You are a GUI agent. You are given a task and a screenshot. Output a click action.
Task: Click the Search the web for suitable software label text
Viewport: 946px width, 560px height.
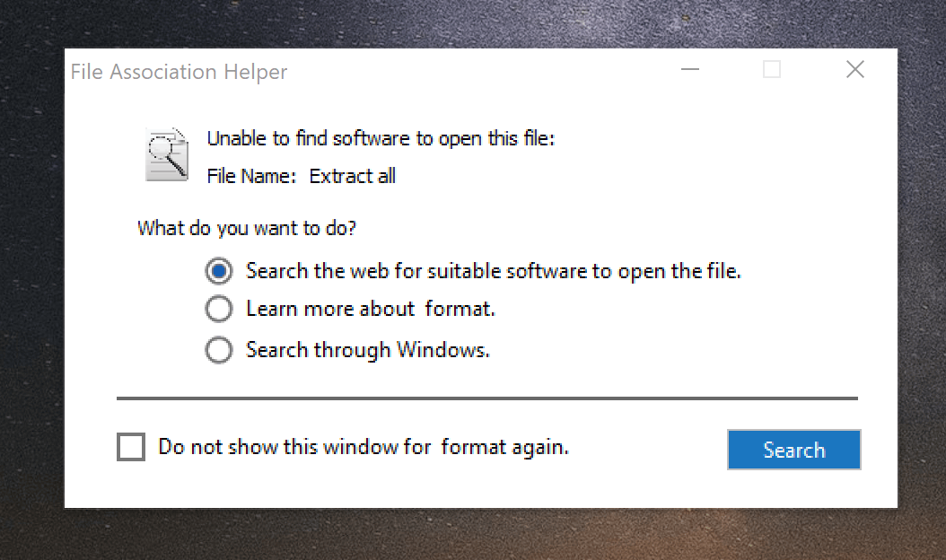(494, 272)
